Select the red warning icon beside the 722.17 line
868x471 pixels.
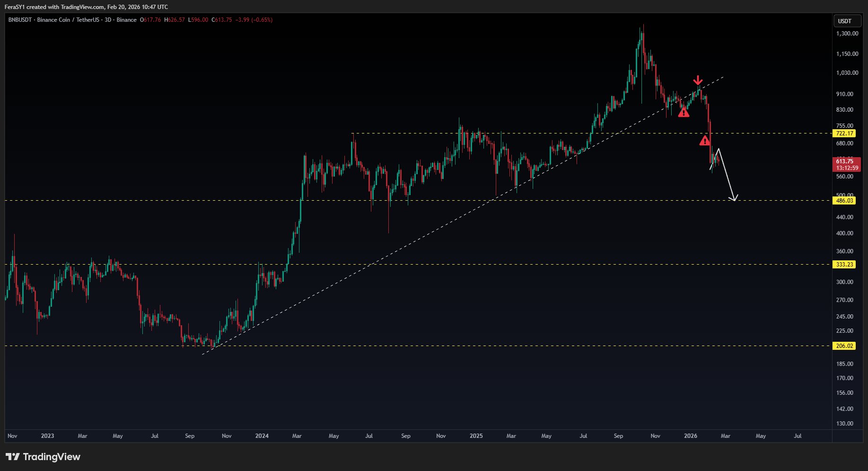(x=705, y=140)
